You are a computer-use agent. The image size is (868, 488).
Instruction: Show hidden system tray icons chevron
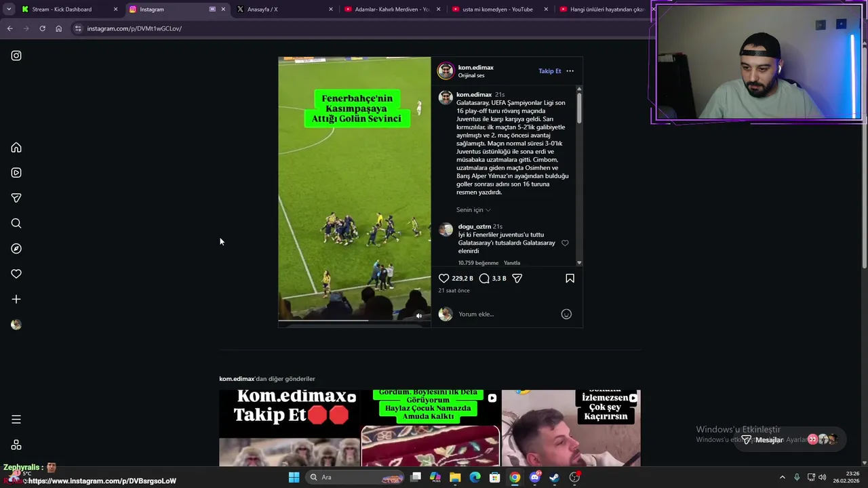(782, 477)
